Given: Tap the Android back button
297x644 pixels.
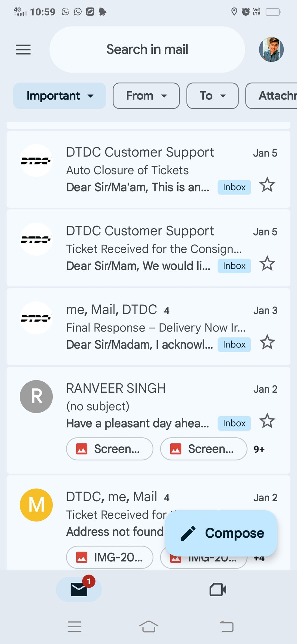Looking at the screenshot, I should click(x=226, y=626).
